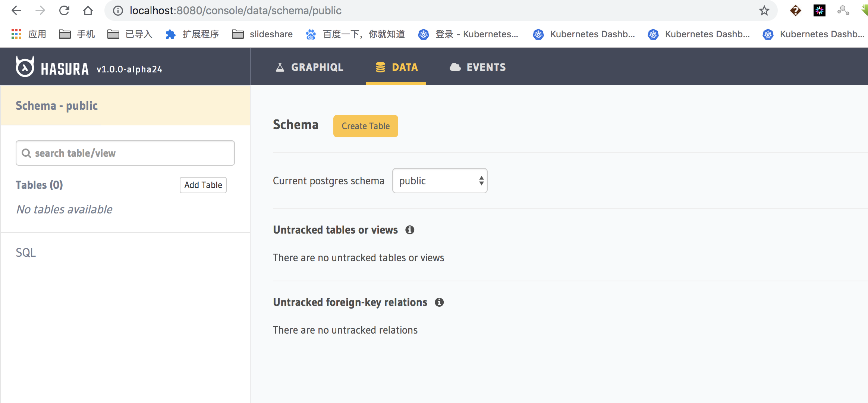Click the Create Table button
This screenshot has width=868, height=403.
365,125
